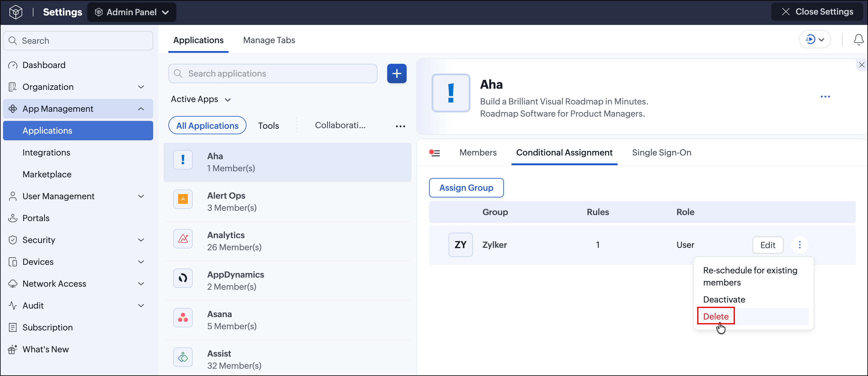Screen dimensions: 868x376
Task: Choose Delete from the menu
Action: coord(716,316)
